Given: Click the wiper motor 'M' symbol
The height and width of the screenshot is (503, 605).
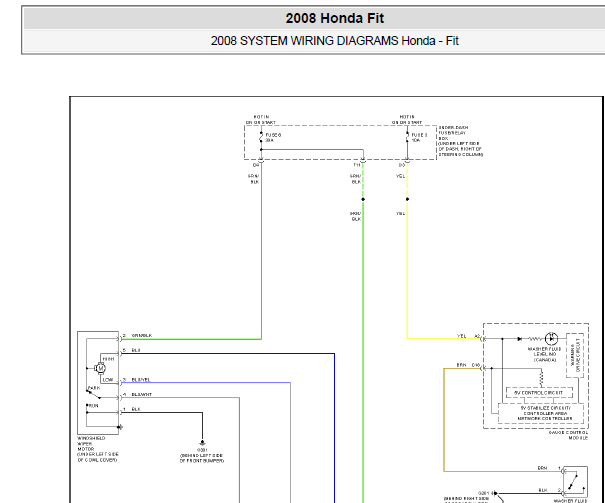Looking at the screenshot, I should click(100, 368).
